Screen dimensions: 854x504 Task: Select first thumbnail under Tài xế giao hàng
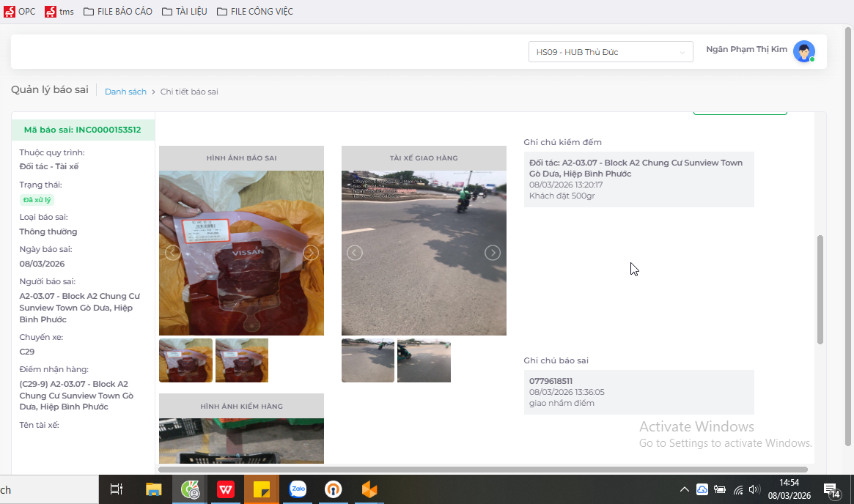[x=368, y=360]
